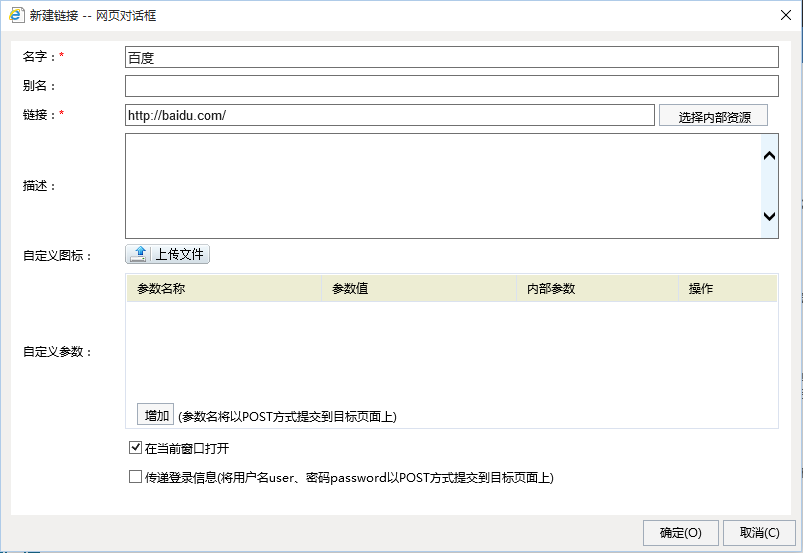Click 增加 to add a custom parameter
Image resolution: width=803 pixels, height=553 pixels.
[156, 415]
